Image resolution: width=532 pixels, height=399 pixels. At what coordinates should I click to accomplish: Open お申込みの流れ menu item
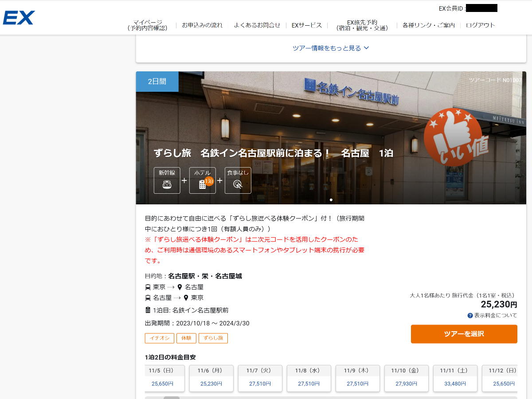(202, 25)
